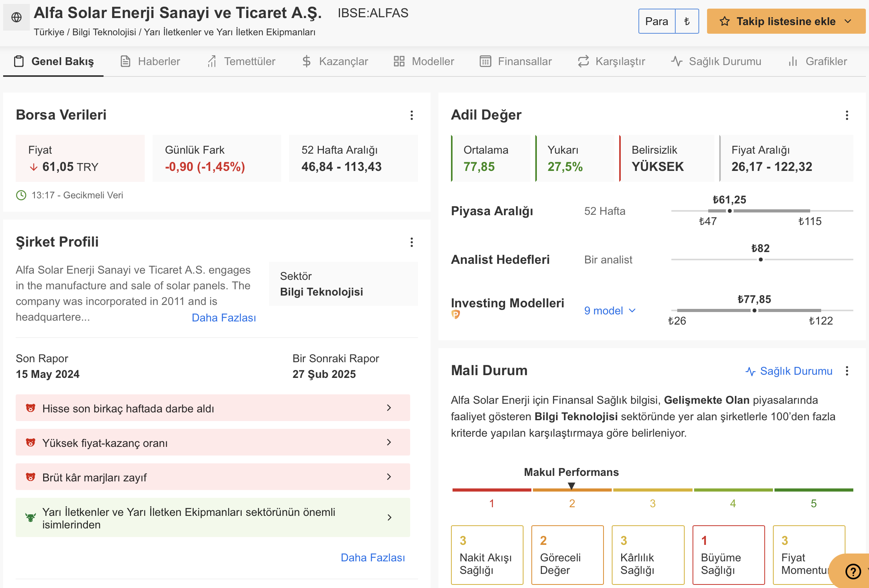This screenshot has height=588, width=869.
Task: Open Mali Durum three-dot menu
Action: tap(847, 371)
